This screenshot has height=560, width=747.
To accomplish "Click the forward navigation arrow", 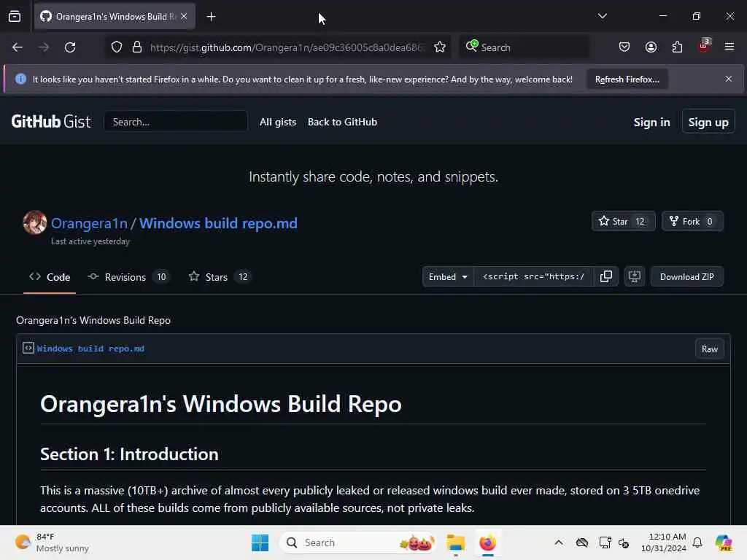I will (x=44, y=47).
